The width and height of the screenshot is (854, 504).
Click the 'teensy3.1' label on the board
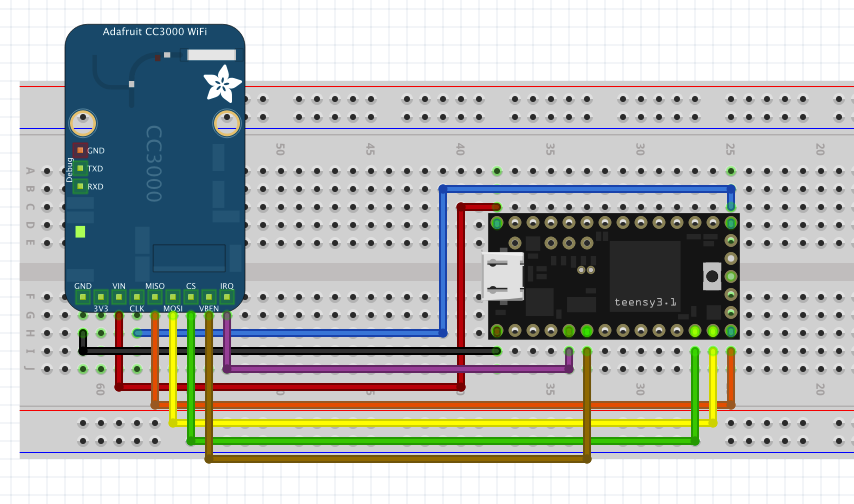coord(645,302)
